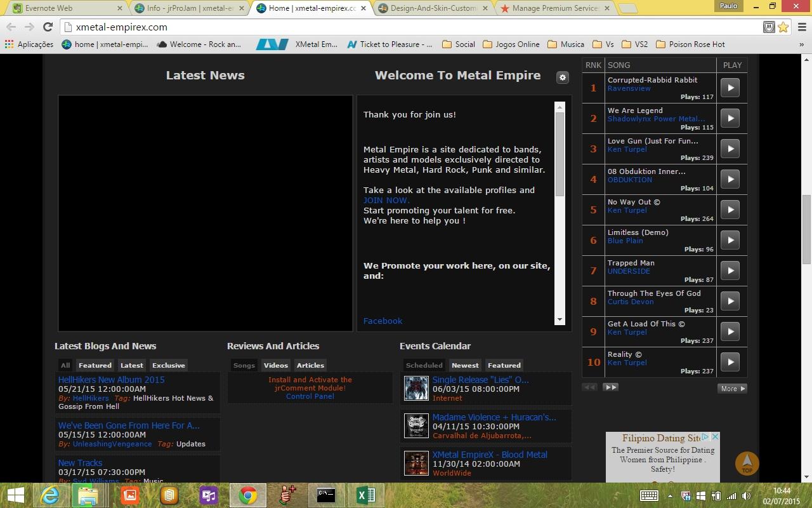Show hidden bookmarks with the overflow chevron

point(802,44)
